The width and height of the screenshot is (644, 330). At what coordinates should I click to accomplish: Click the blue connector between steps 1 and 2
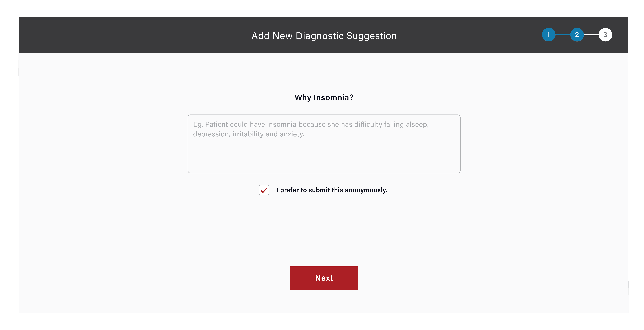(563, 35)
